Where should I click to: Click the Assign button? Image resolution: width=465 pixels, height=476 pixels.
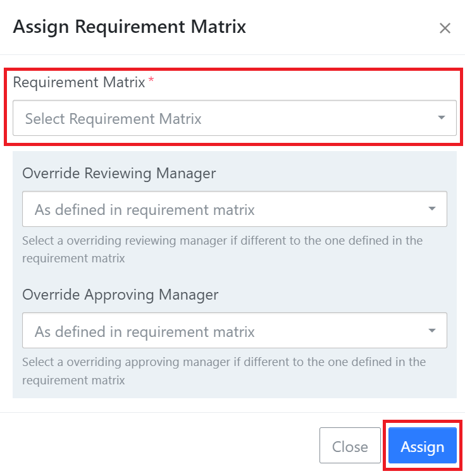coord(423,445)
